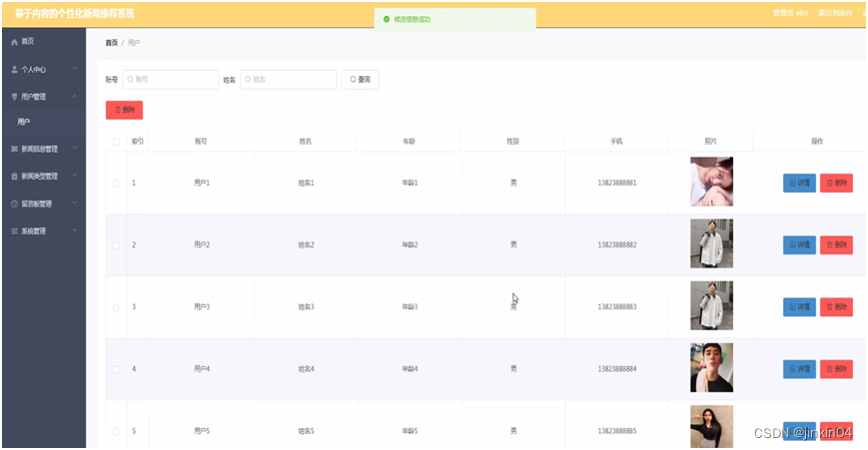Viewport: 868px width, 450px height.
Task: Select the checkbox for row 用户4
Action: [x=116, y=369]
